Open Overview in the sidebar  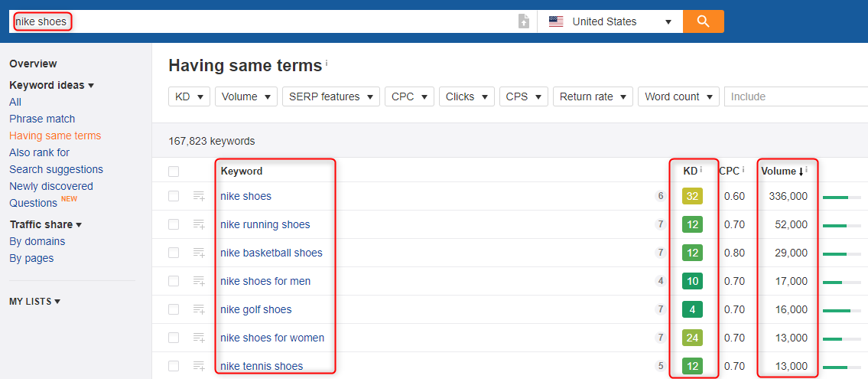click(x=33, y=64)
